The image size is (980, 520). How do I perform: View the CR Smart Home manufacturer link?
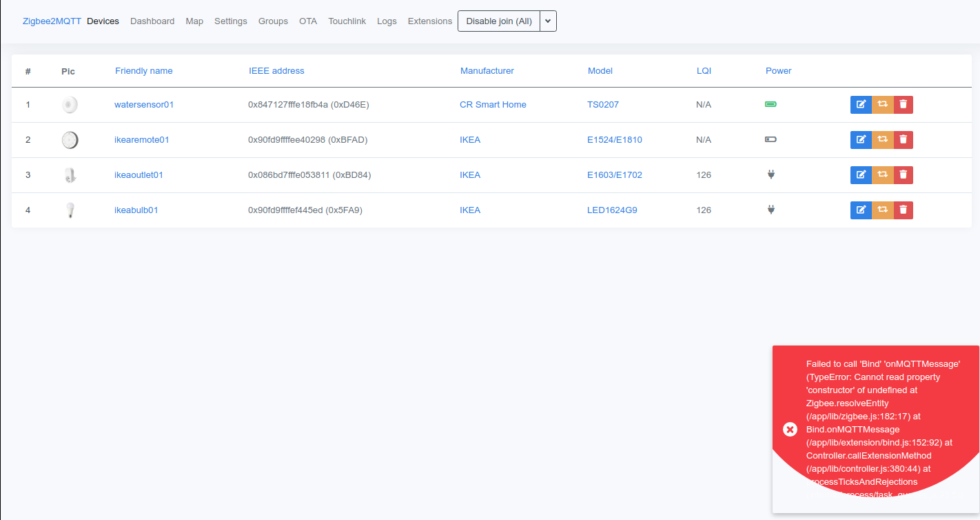tap(493, 104)
